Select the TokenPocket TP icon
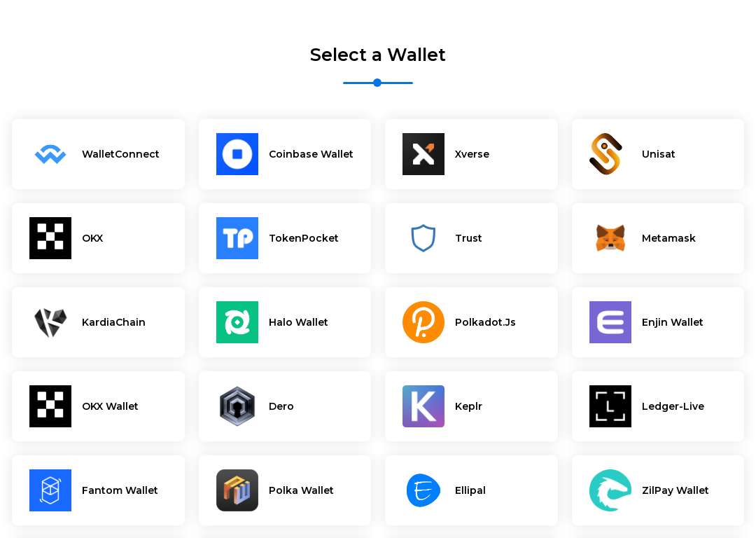Screen dimensions: 756x538 pos(237,238)
